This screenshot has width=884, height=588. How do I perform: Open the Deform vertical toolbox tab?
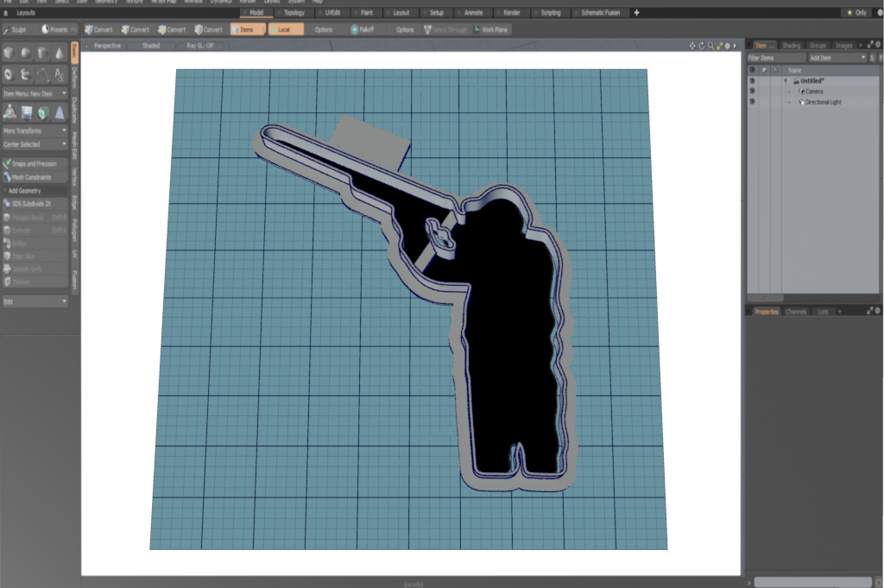coord(74,78)
